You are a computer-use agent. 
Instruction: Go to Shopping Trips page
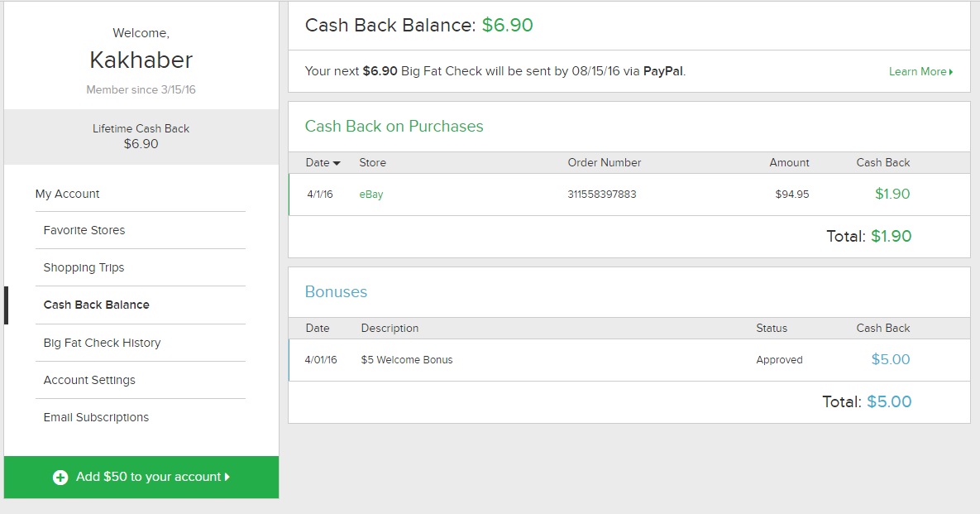click(84, 267)
